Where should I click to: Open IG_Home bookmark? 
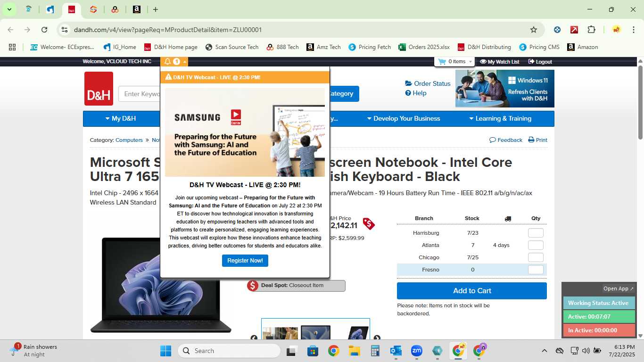tap(120, 47)
